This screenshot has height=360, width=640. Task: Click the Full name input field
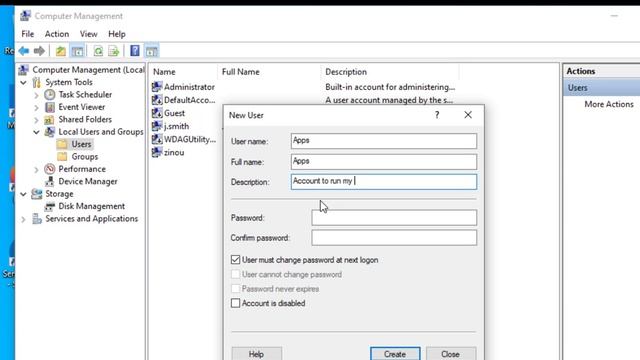tap(384, 162)
